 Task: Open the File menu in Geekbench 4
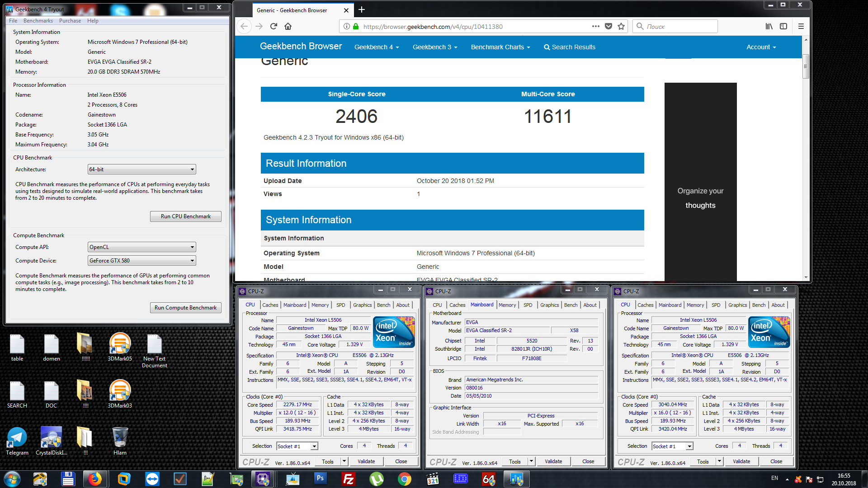point(13,21)
